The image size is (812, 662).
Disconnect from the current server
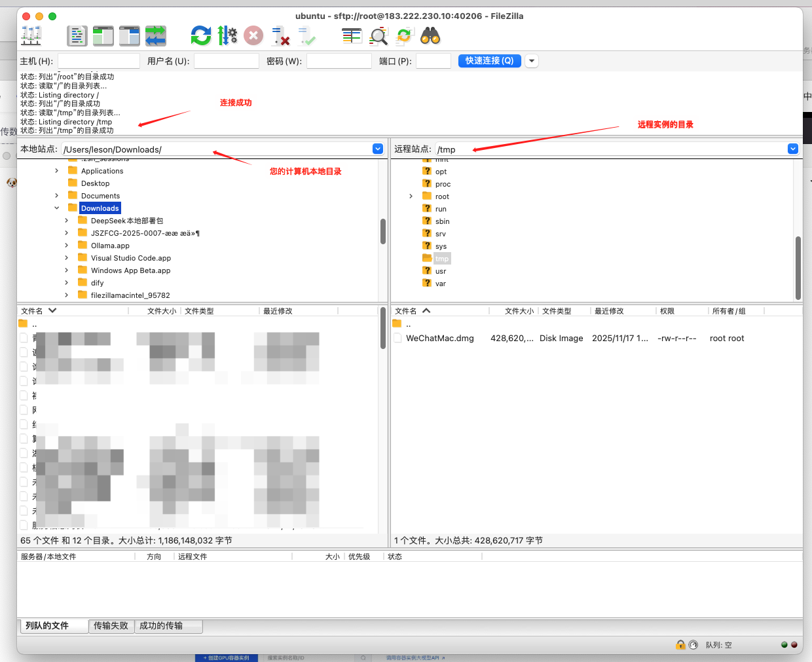(x=280, y=36)
